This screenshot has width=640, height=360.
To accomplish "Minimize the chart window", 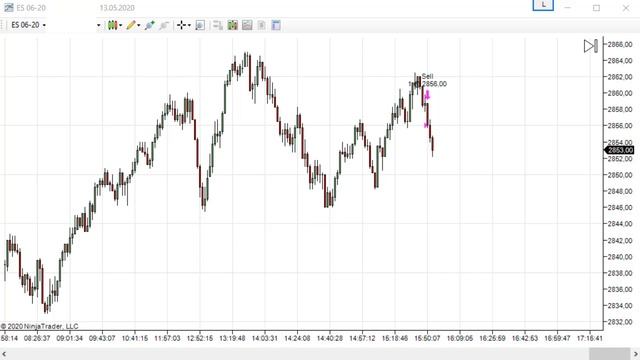I will tap(567, 8).
